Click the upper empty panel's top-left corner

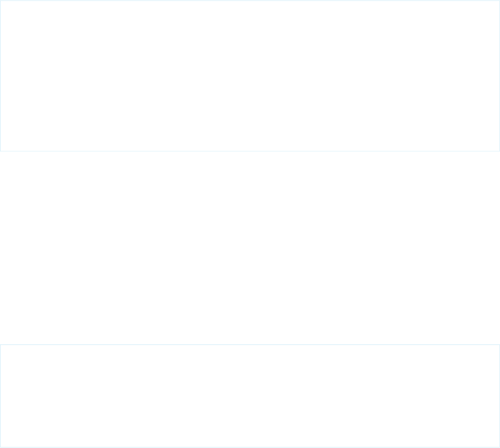(x=1, y=1)
